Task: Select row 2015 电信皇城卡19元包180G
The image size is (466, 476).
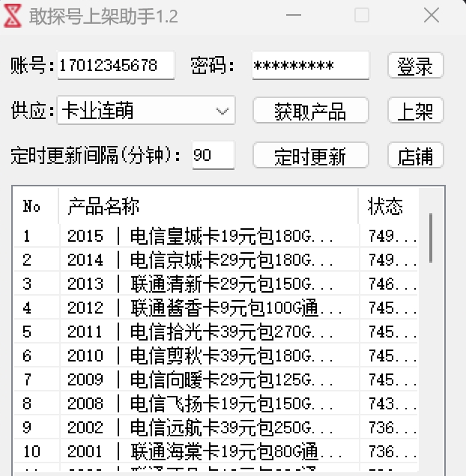Action: click(216, 236)
